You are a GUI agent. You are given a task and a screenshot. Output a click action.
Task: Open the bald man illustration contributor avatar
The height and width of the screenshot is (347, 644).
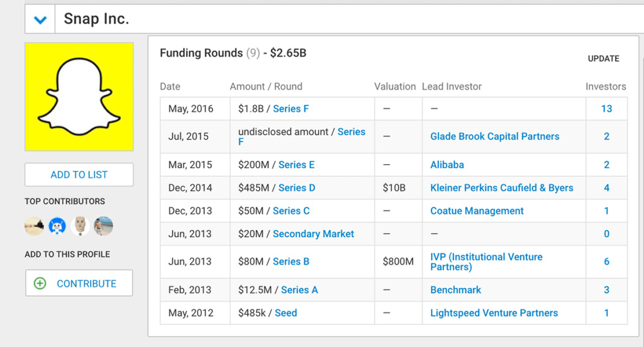click(80, 226)
